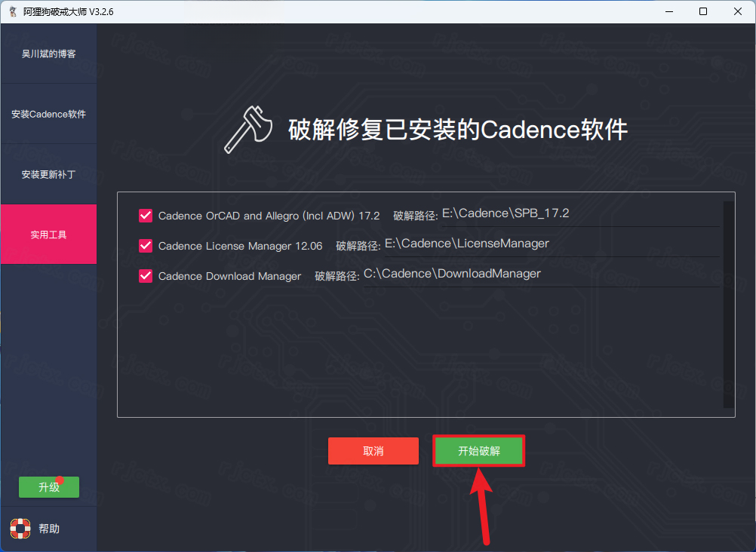Select 安装Cadence软件 in sidebar
Screen dimensions: 756x552
click(49, 114)
